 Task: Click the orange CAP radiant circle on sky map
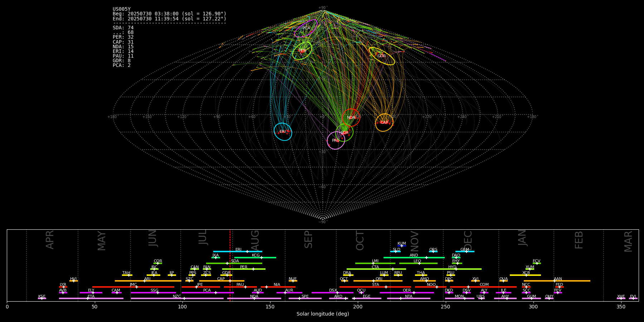[x=384, y=123]
